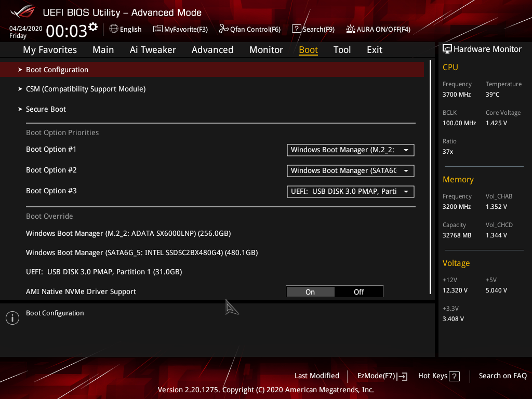Set AMI Native NVMe Driver Support to Off

click(358, 292)
